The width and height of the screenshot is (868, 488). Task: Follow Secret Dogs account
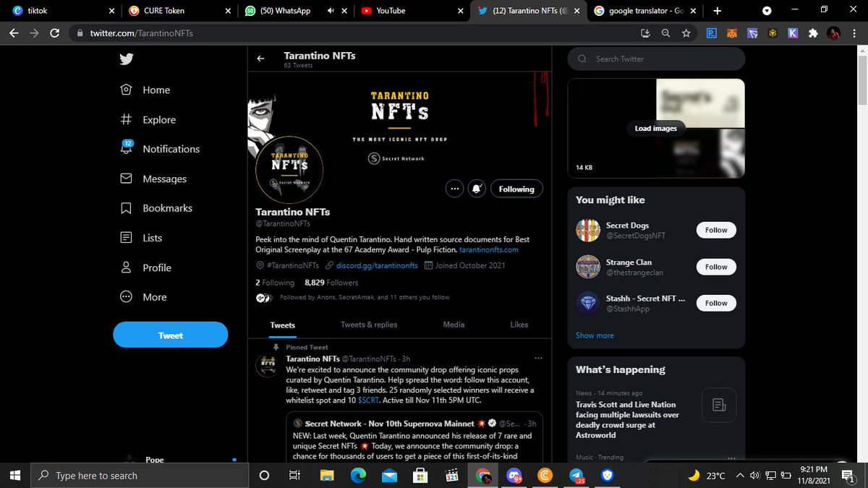click(x=716, y=230)
